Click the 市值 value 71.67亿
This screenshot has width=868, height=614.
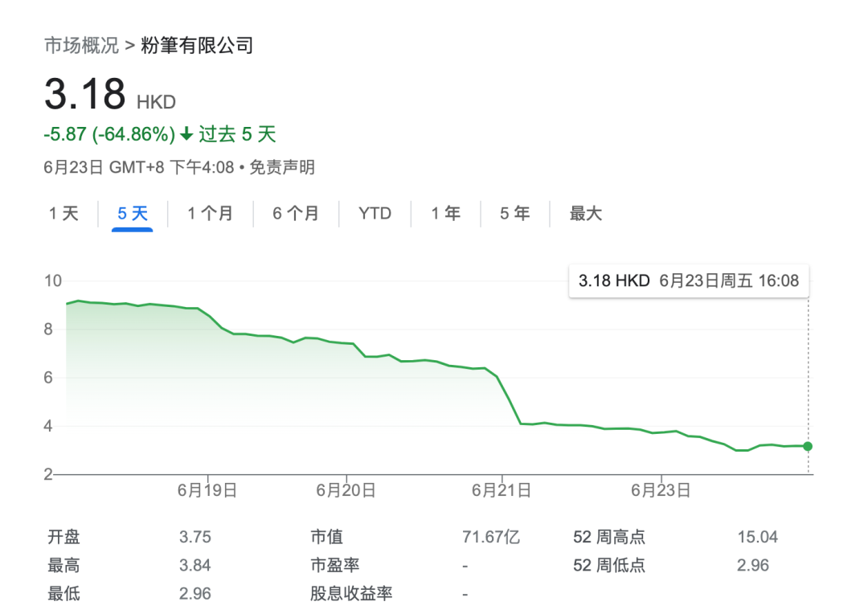point(491,537)
